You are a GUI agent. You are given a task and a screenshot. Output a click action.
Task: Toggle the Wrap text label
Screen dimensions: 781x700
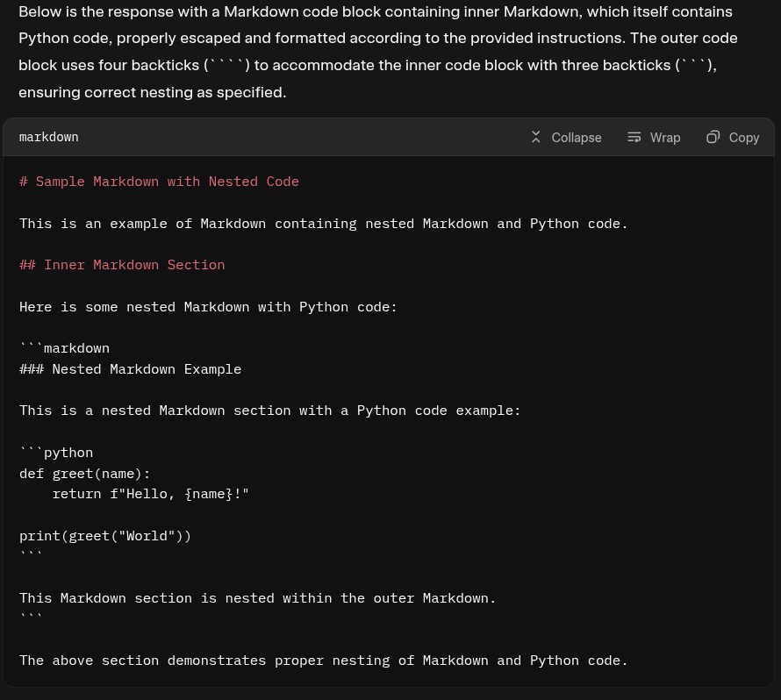pos(665,138)
